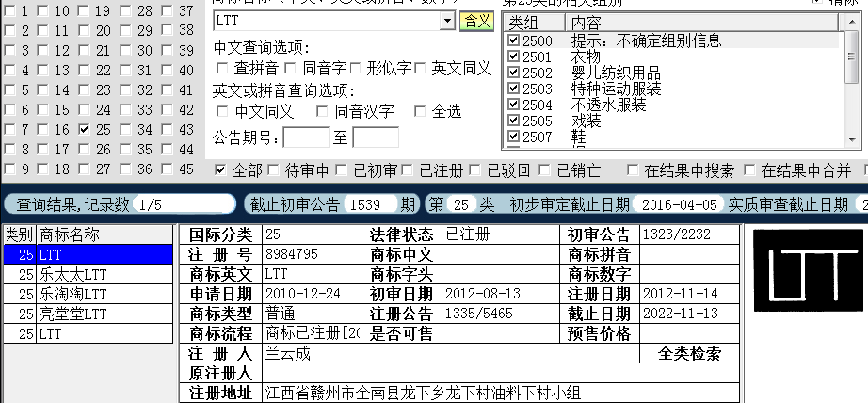Click the registration address text

(x=423, y=394)
